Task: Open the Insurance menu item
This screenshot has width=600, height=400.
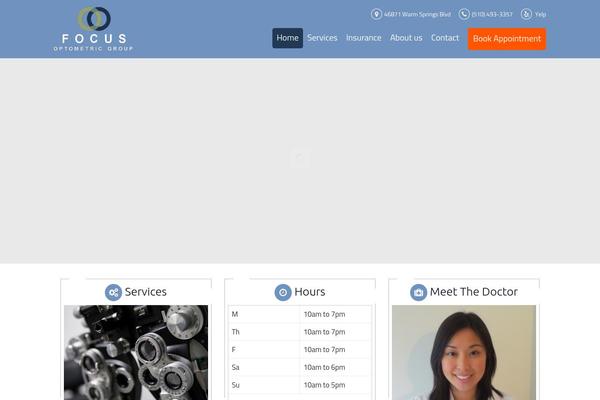Action: (364, 38)
